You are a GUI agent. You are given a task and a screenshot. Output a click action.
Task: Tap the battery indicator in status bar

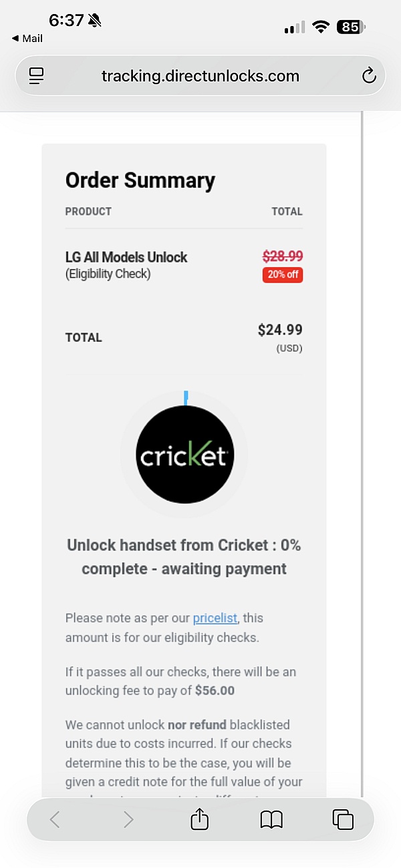coord(351,27)
